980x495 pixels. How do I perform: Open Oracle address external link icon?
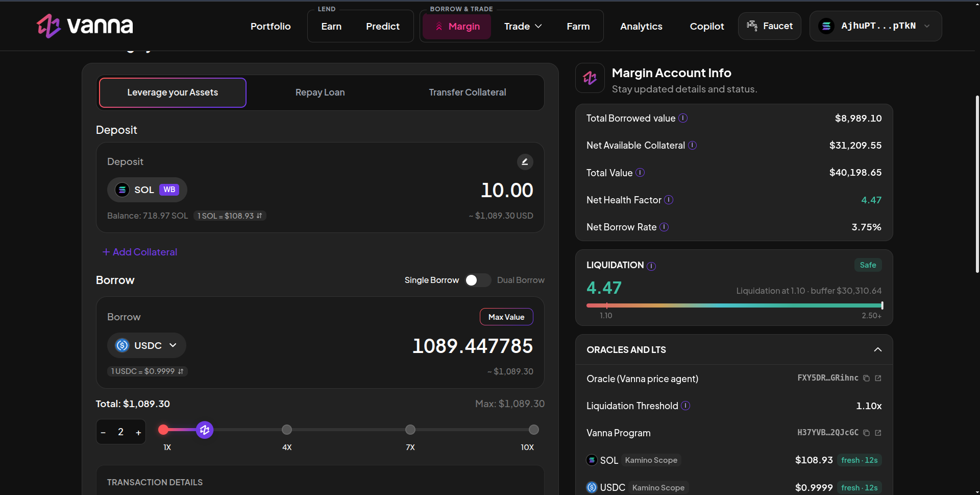(878, 378)
